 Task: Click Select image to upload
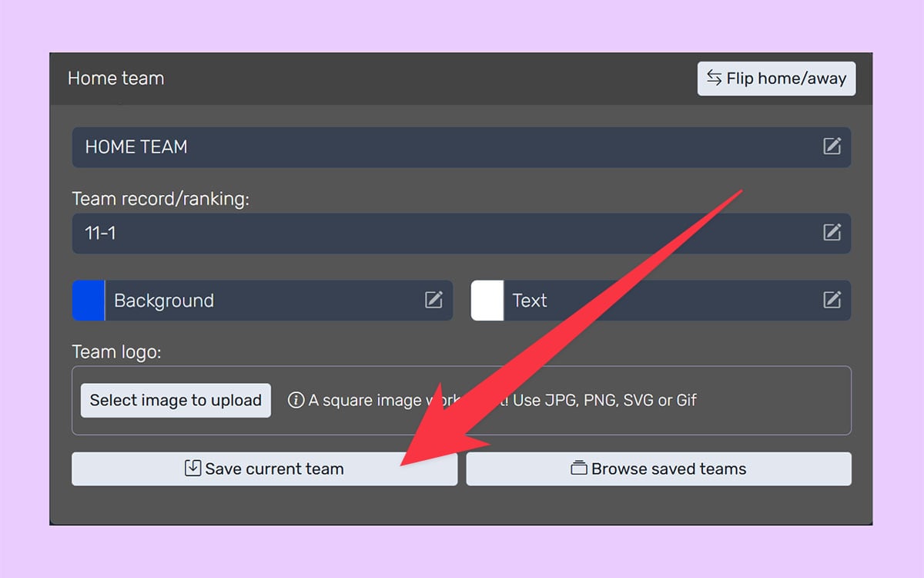(175, 400)
